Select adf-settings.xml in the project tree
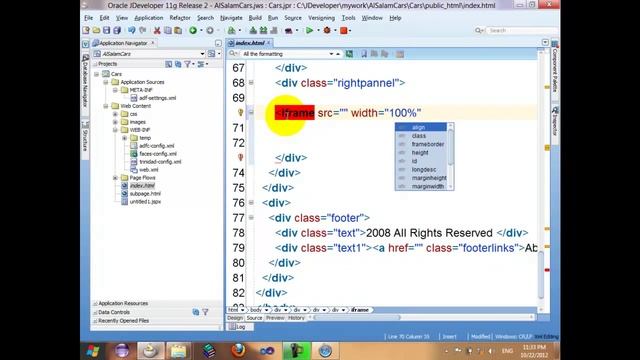This screenshot has width=640, height=360. pos(157,98)
